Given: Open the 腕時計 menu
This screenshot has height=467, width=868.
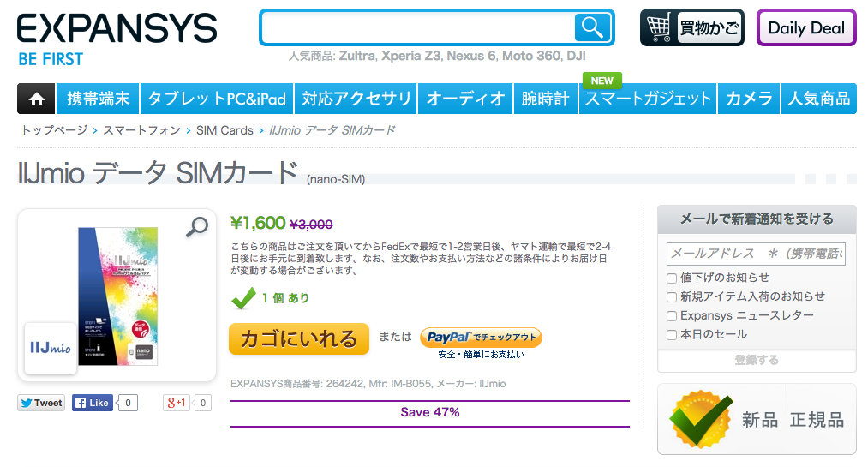Looking at the screenshot, I should [546, 99].
